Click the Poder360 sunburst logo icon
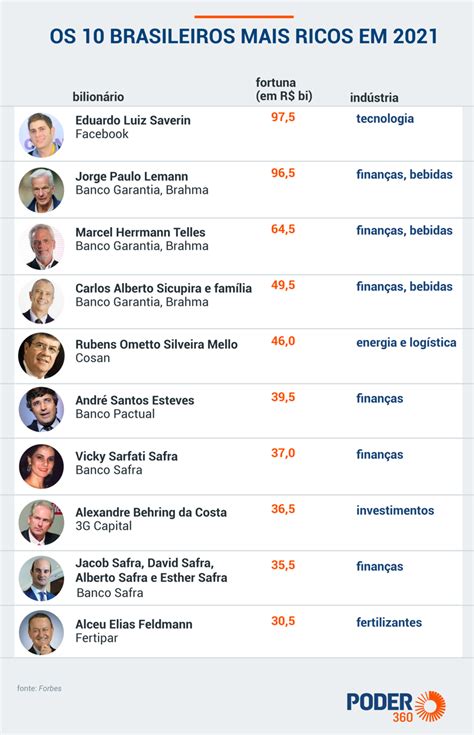Image resolution: width=474 pixels, height=735 pixels. point(430,706)
